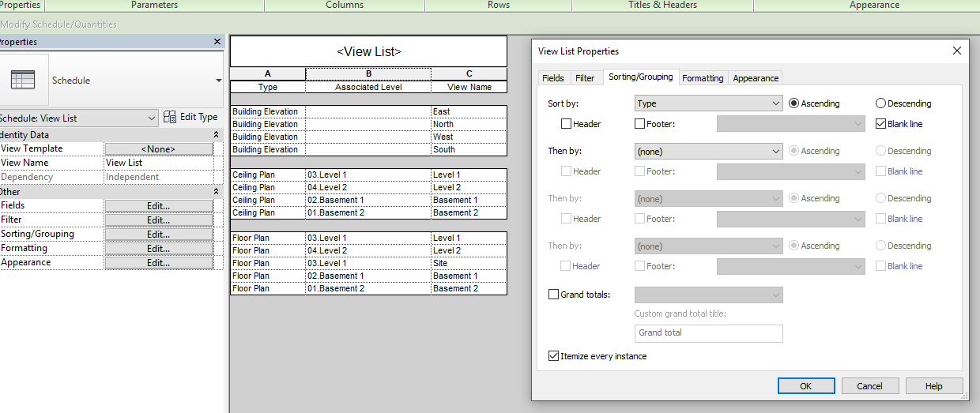Select column B header in schedule
Image resolution: width=980 pixels, height=413 pixels.
[368, 74]
